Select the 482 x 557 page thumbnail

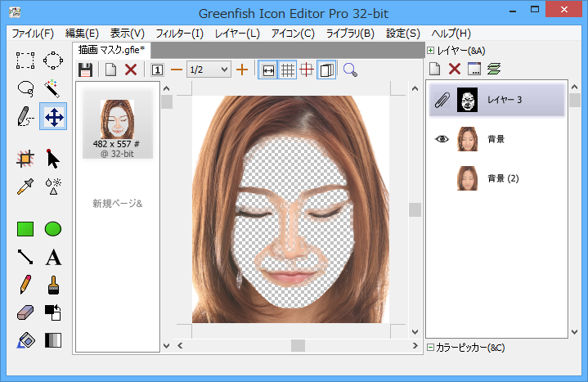117,123
